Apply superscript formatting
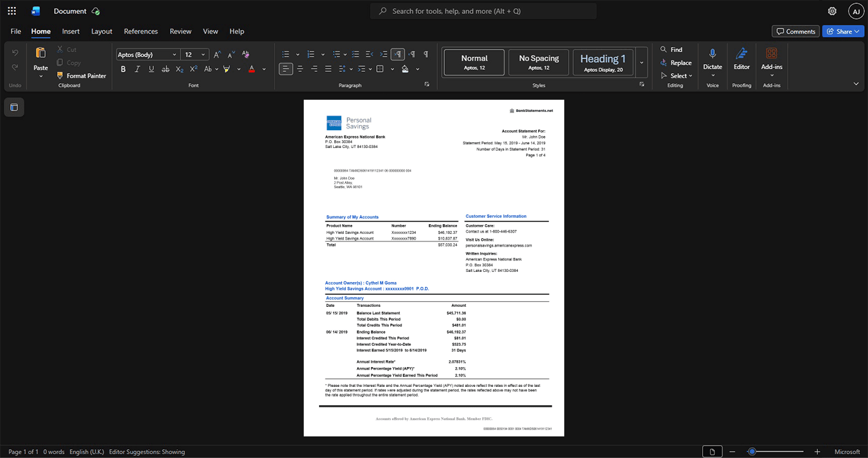Screen dimensions: 868x458 [194, 69]
